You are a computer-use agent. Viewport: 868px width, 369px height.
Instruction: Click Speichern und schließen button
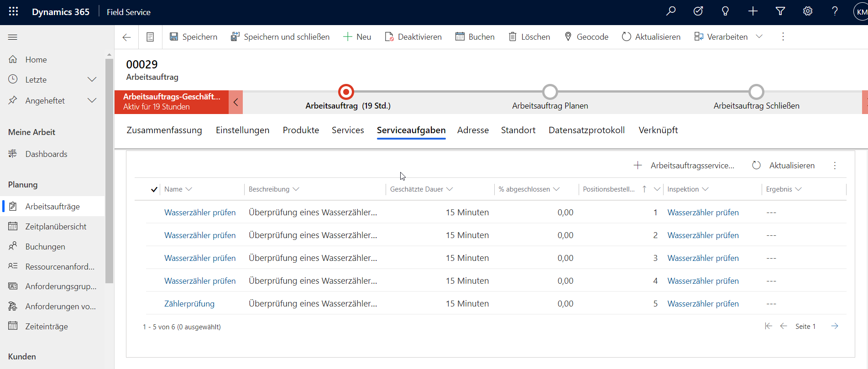point(280,37)
